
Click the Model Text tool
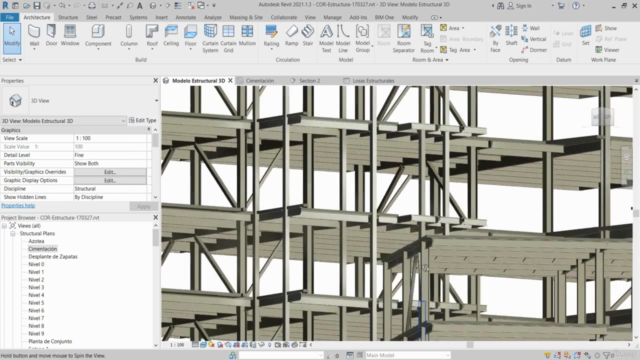pyautogui.click(x=326, y=38)
